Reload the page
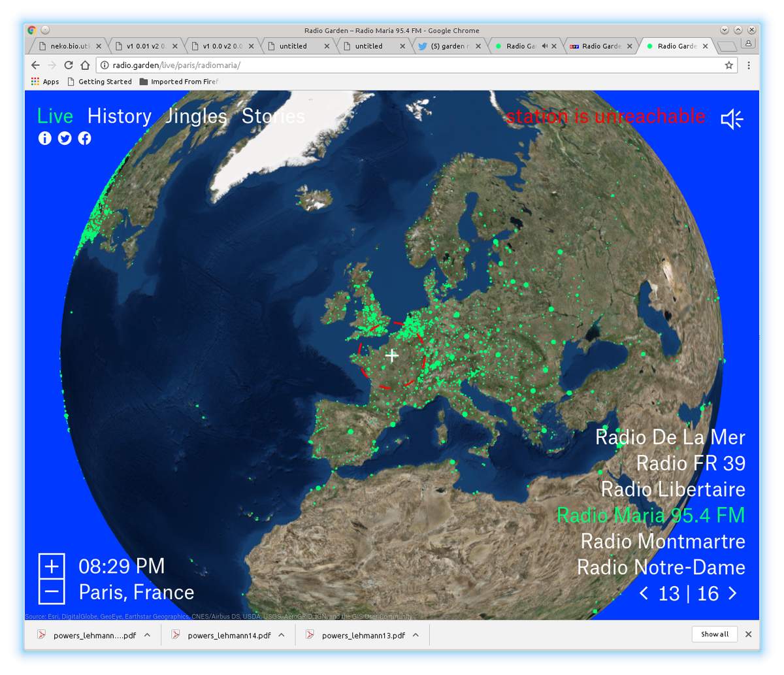The width and height of the screenshot is (784, 675). (69, 65)
